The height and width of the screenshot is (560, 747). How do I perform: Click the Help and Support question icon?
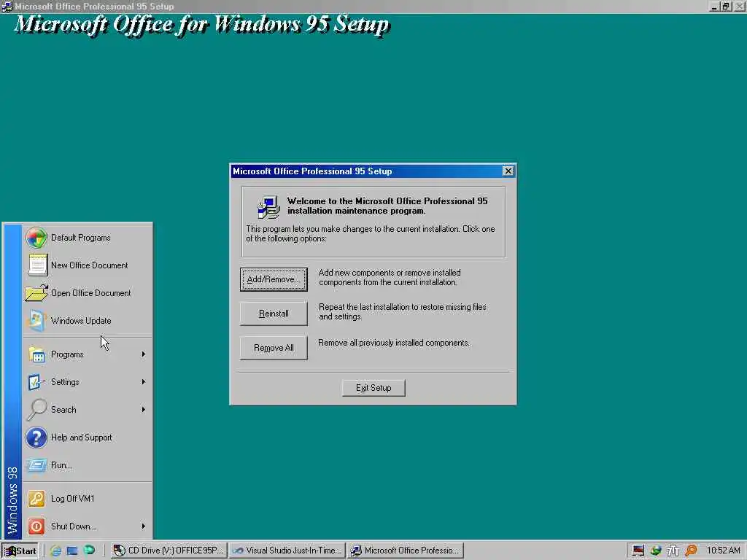(x=36, y=437)
